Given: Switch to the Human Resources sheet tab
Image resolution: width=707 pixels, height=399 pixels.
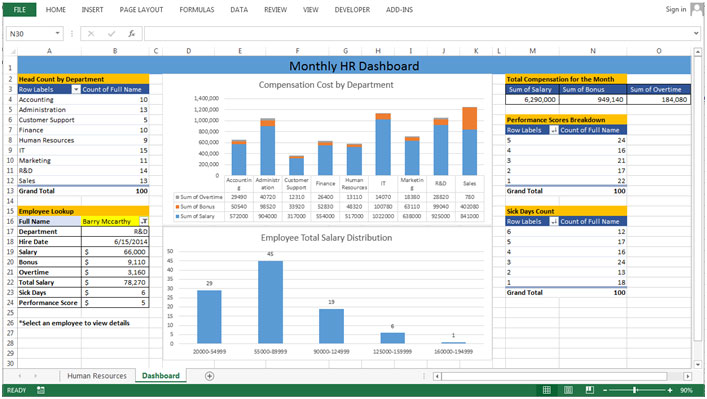Looking at the screenshot, I should coord(97,376).
